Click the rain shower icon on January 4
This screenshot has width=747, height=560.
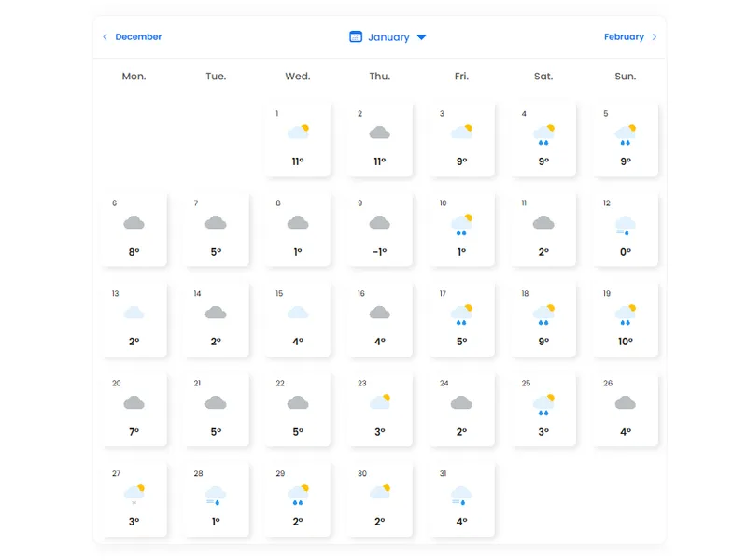click(543, 135)
